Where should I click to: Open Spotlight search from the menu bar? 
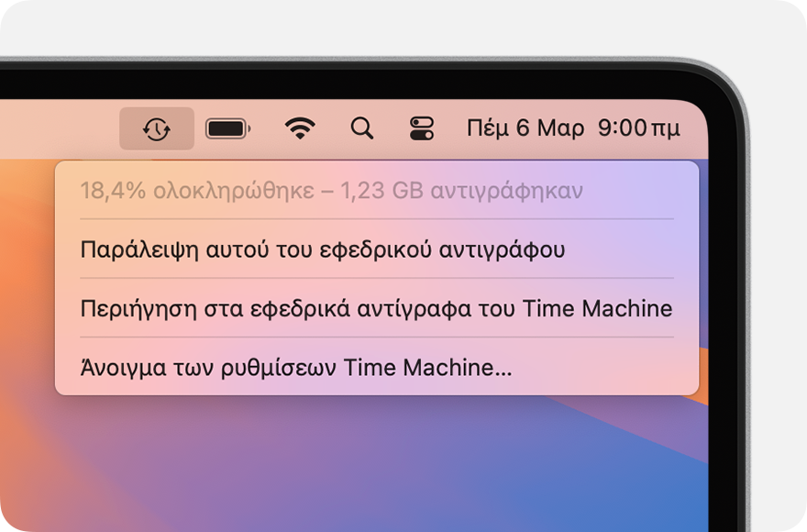pyautogui.click(x=361, y=128)
